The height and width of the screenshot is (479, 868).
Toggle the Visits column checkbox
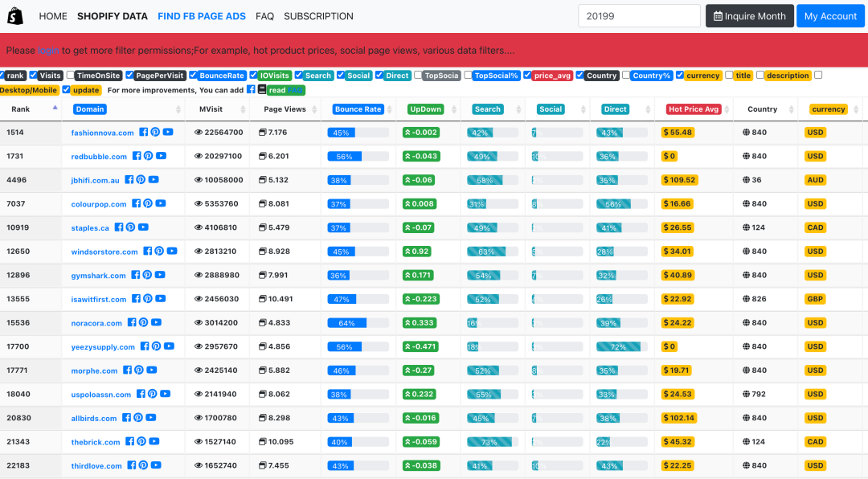click(33, 75)
